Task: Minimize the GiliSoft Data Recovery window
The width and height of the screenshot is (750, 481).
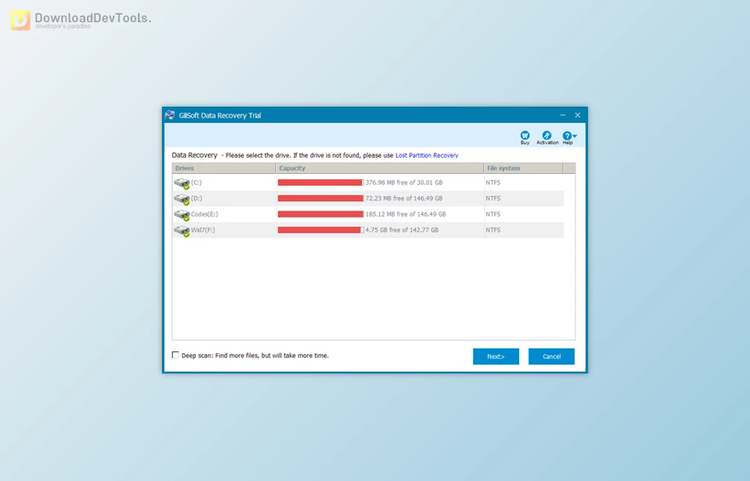Action: pos(562,115)
